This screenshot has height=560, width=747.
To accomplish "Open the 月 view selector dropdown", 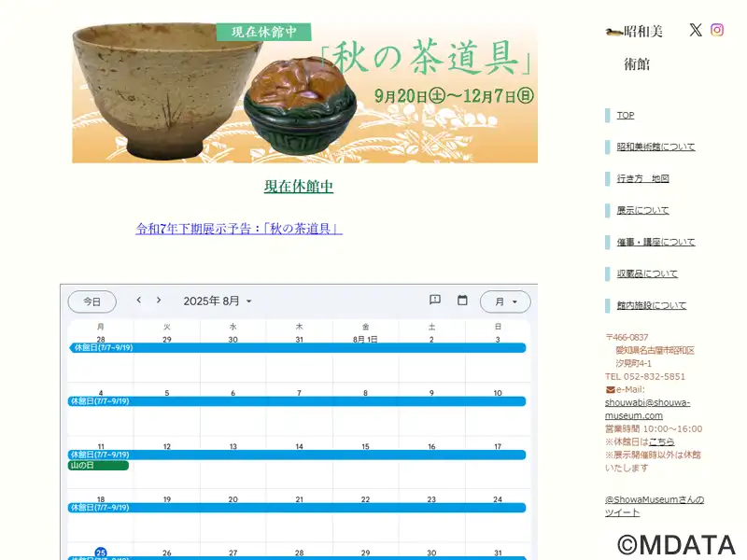I will point(505,301).
